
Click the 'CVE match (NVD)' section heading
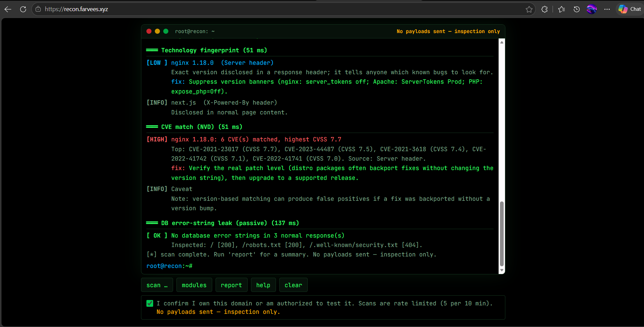(x=202, y=127)
